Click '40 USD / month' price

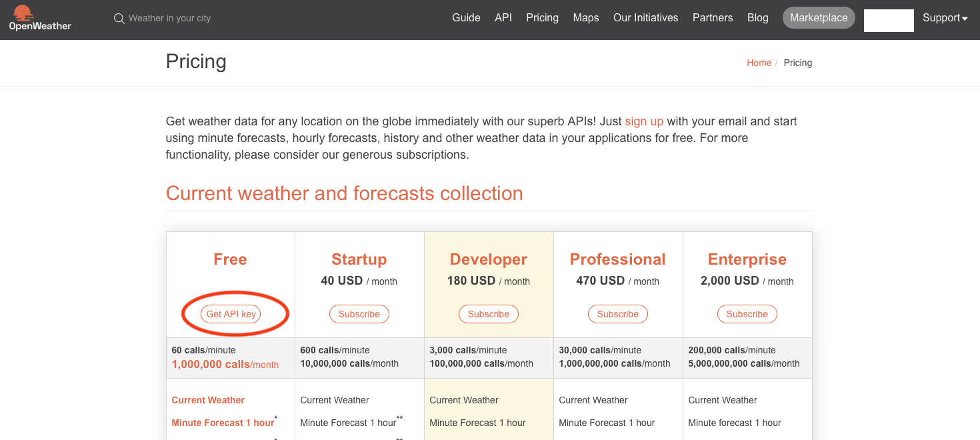(x=359, y=281)
